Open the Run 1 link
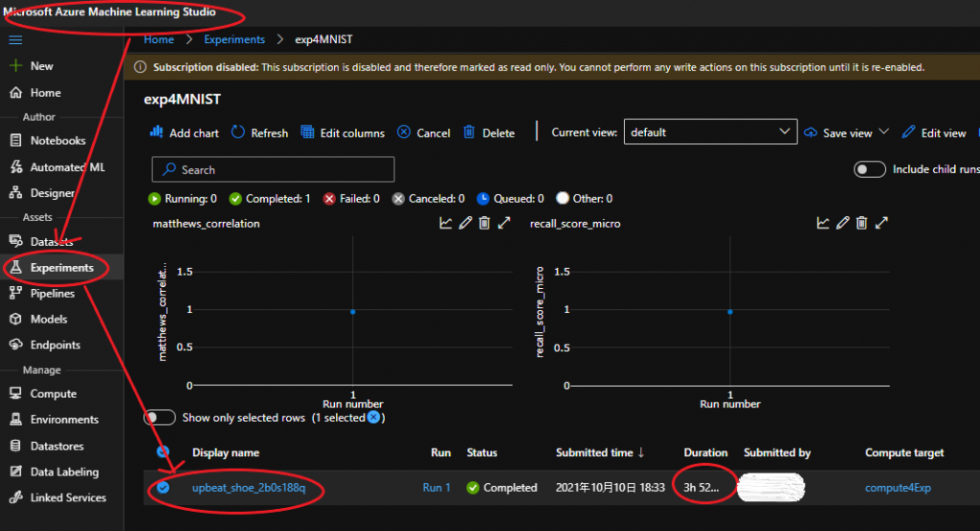This screenshot has width=980, height=531. [x=436, y=487]
